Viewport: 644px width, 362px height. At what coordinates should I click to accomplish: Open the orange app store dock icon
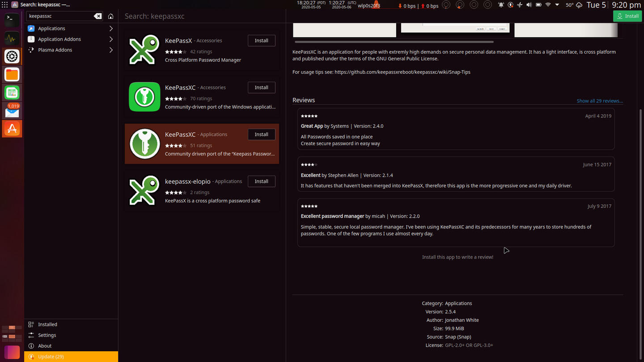pyautogui.click(x=12, y=129)
